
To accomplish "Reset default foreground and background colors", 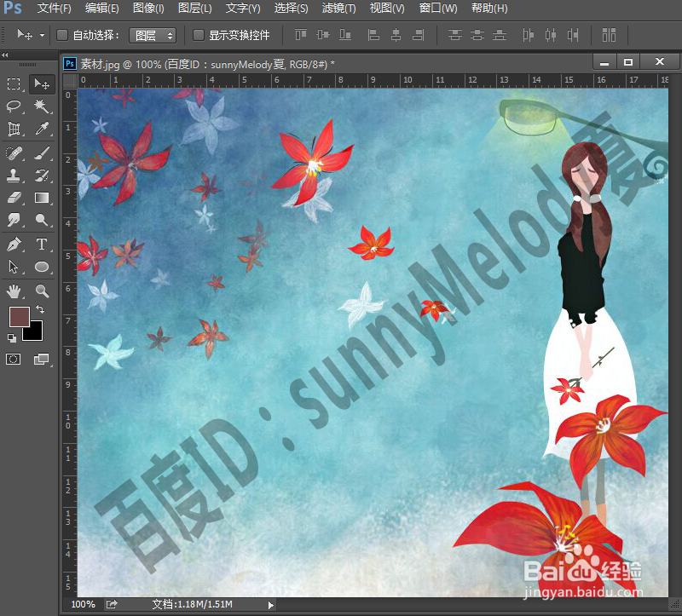I will point(12,337).
